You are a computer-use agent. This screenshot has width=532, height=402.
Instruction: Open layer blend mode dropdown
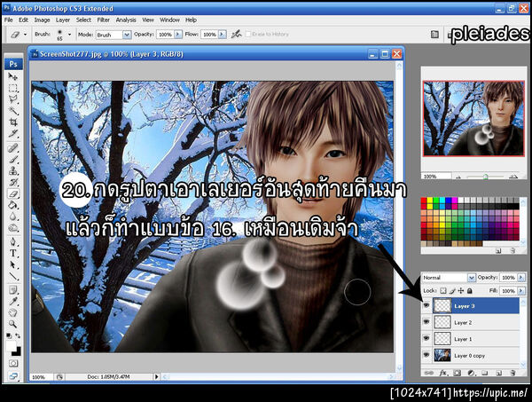click(x=472, y=278)
